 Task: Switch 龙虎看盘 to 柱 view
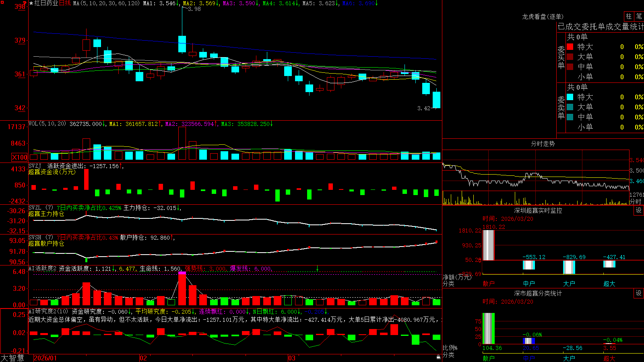point(629,16)
